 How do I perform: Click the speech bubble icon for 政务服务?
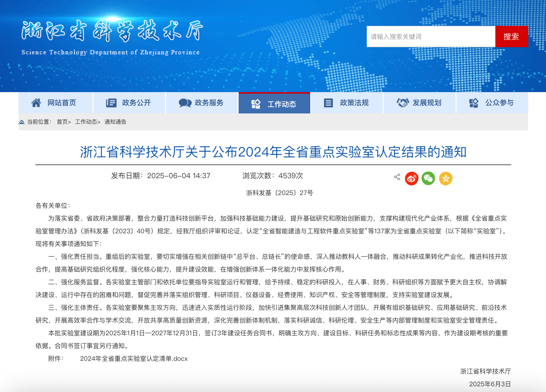coord(185,103)
